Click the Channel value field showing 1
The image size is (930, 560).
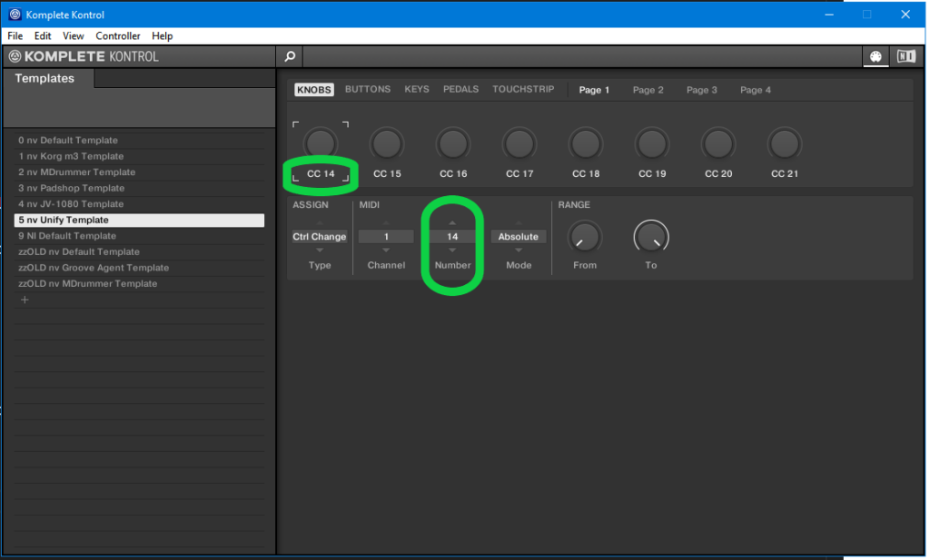(386, 237)
